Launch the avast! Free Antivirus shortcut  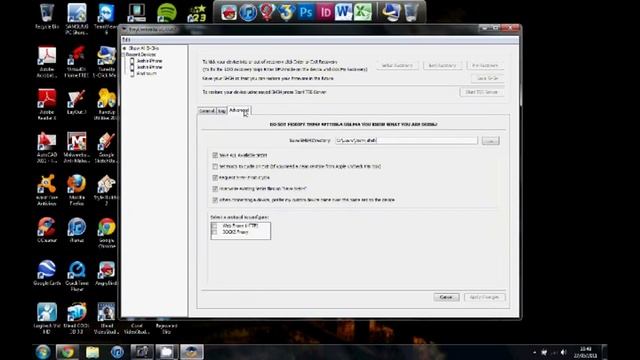pyautogui.click(x=47, y=190)
